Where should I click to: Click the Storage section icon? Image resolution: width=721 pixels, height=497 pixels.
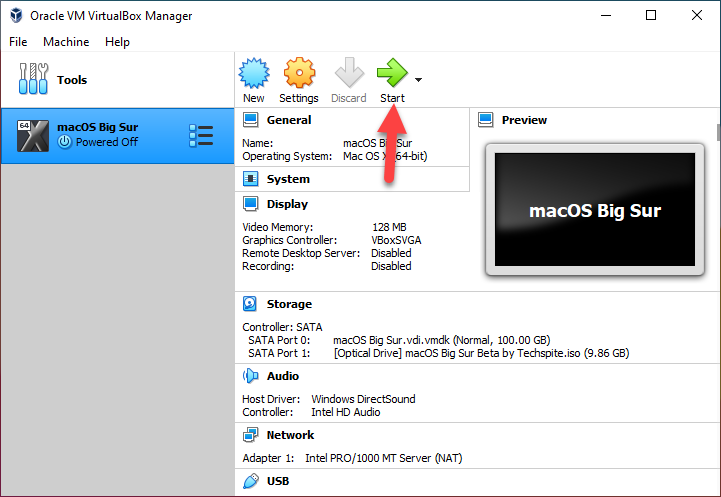[x=251, y=304]
